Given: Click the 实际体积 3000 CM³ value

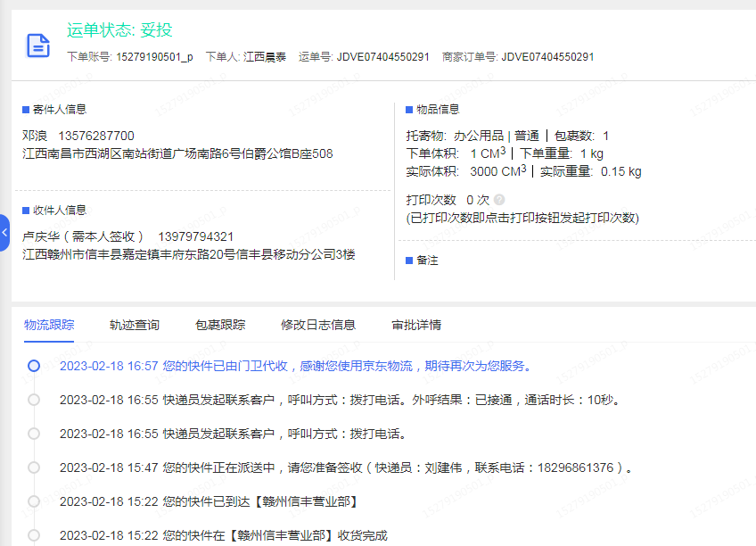Looking at the screenshot, I should pos(498,171).
